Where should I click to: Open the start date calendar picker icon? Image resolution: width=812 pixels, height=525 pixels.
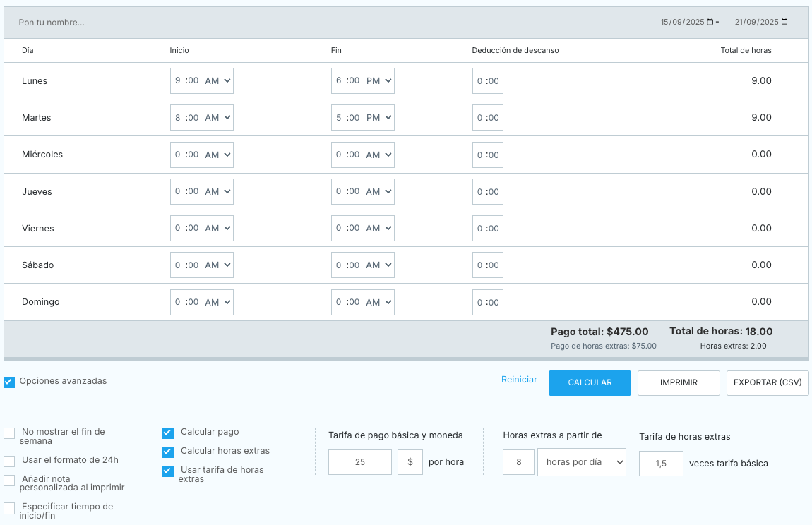pyautogui.click(x=710, y=22)
